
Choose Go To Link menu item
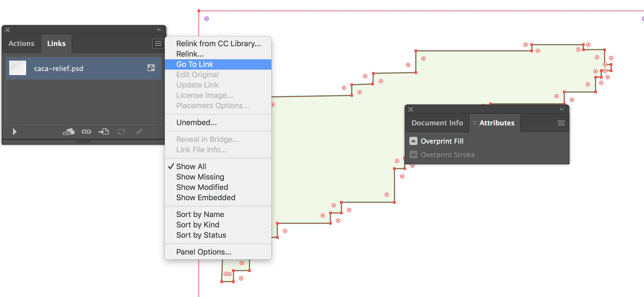(195, 64)
